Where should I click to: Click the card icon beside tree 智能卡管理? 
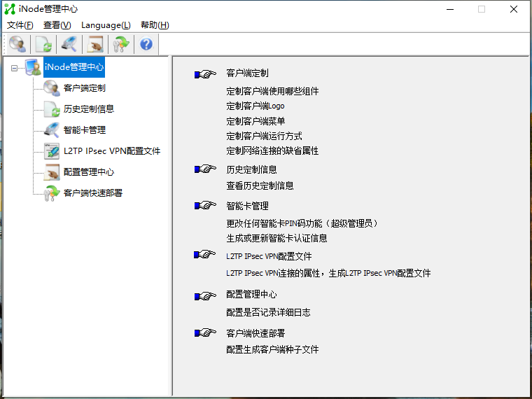[52, 130]
